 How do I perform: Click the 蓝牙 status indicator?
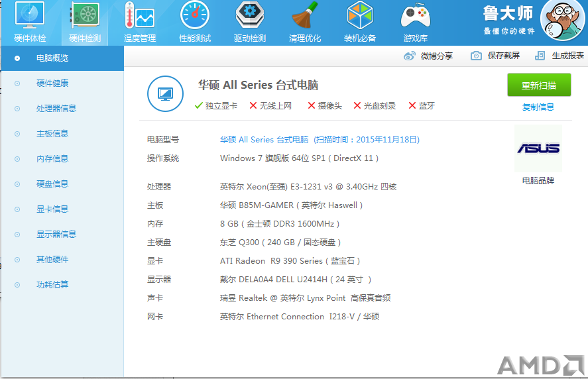point(422,106)
